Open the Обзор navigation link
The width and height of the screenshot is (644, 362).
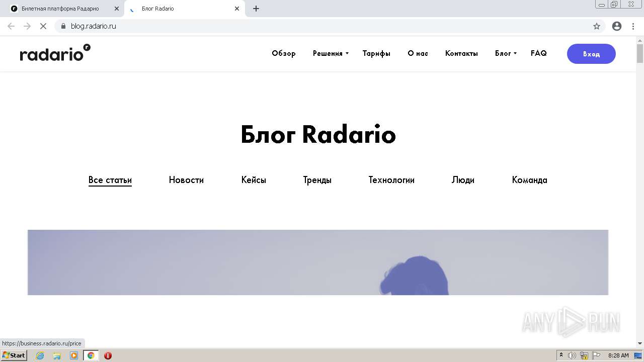[x=284, y=53]
